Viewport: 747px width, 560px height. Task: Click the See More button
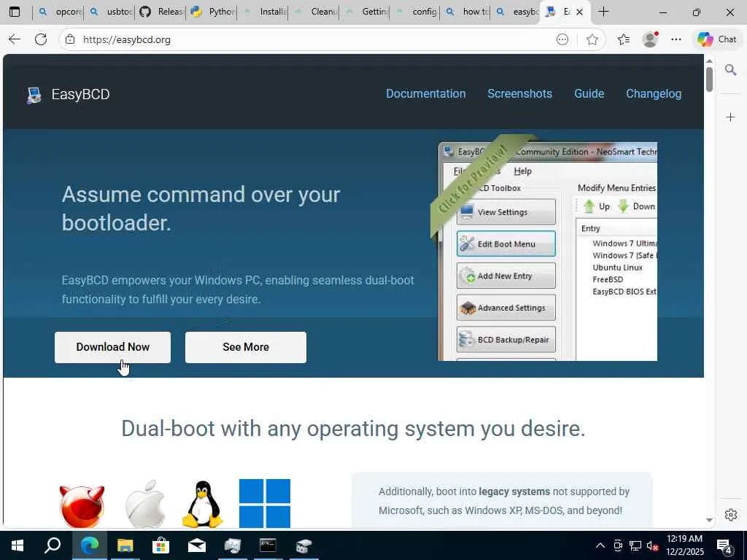[x=245, y=347]
